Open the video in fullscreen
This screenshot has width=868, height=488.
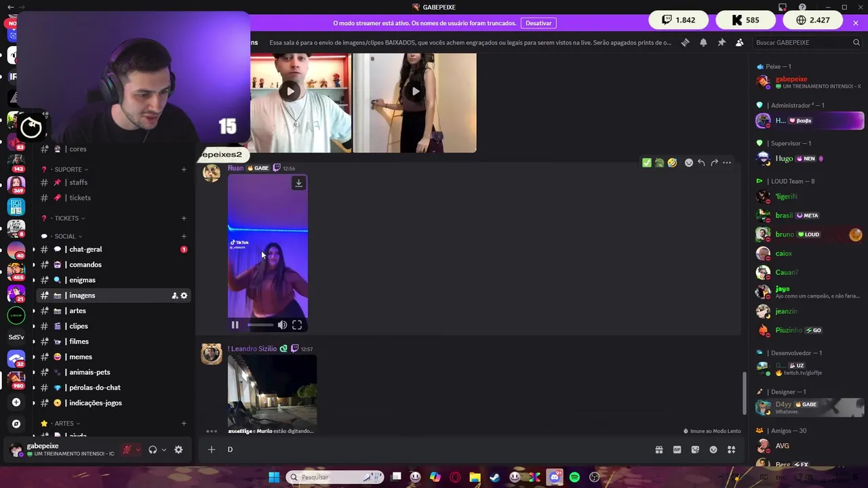click(x=297, y=325)
